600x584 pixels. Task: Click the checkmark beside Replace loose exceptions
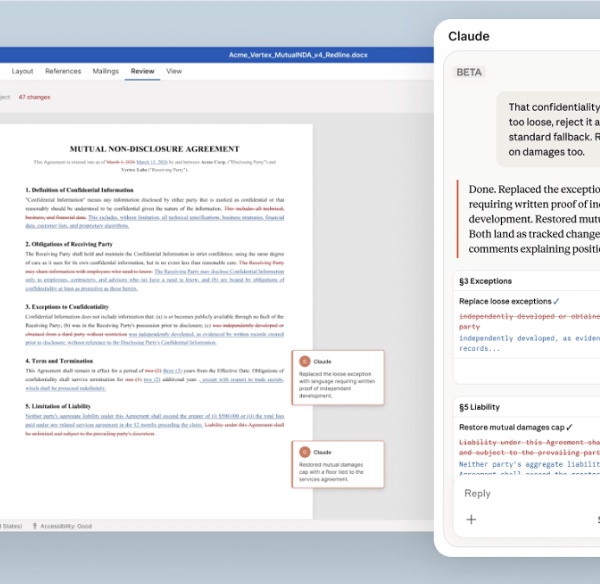pos(557,301)
